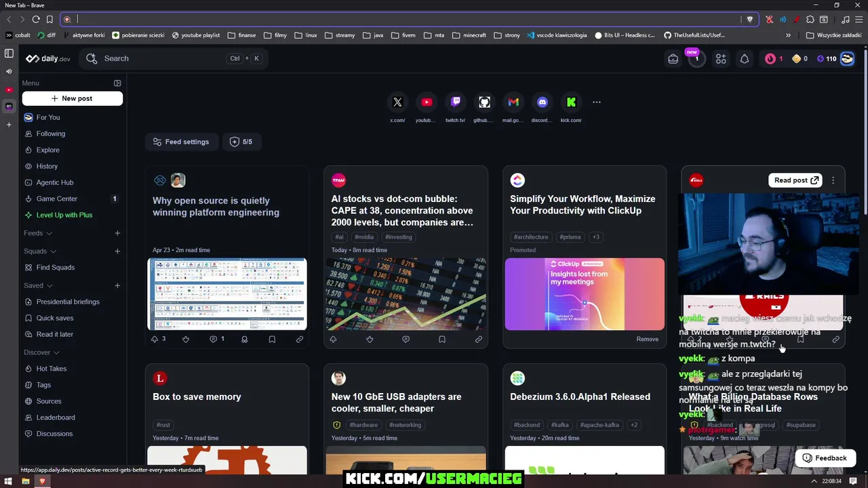The height and width of the screenshot is (488, 868).
Task: Click the 5/5 progress indicator
Action: click(241, 142)
